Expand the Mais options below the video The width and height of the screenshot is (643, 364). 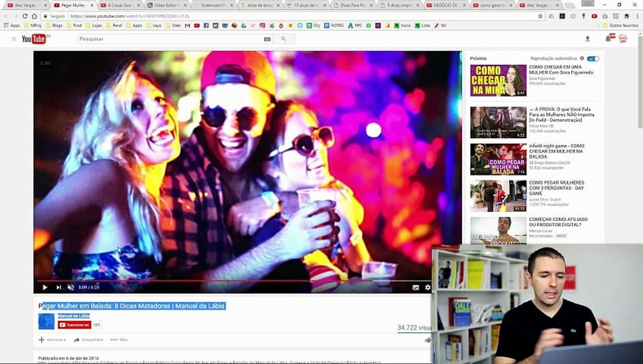[119, 340]
